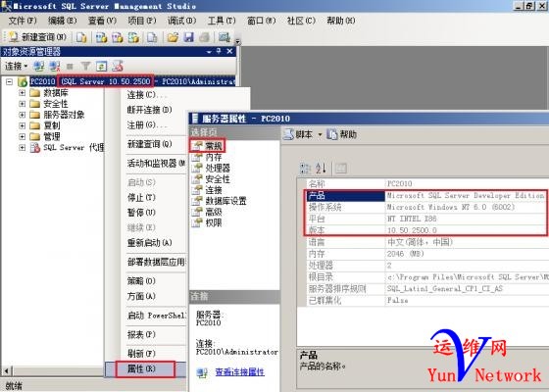Viewport: 549px width, 392px height.
Task: Select the 数据库 folder in the tree
Action: tap(56, 93)
